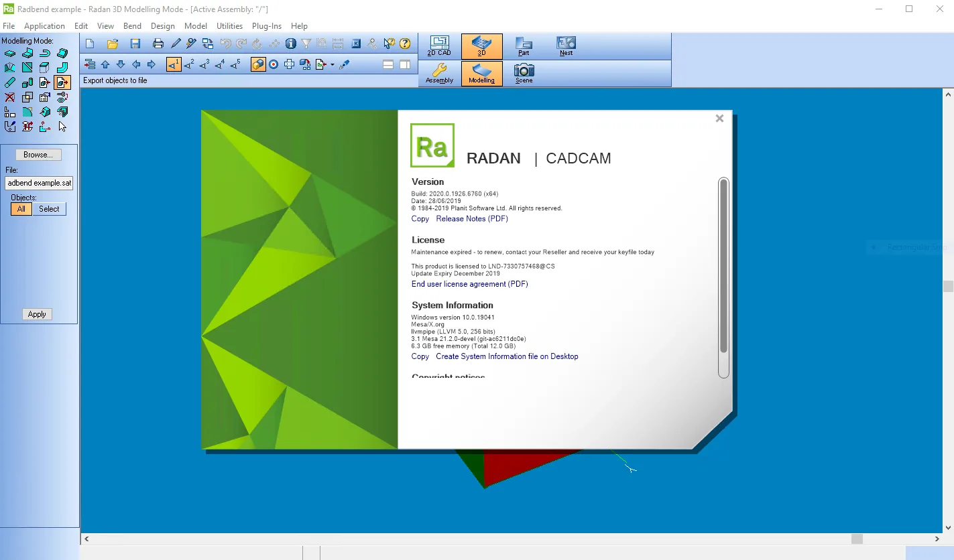The height and width of the screenshot is (560, 954).
Task: Select the vertical split window layout
Action: (x=405, y=64)
